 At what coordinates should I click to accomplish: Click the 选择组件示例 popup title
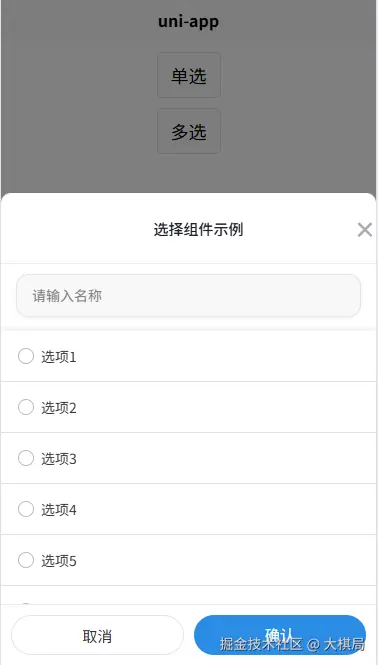pos(198,230)
